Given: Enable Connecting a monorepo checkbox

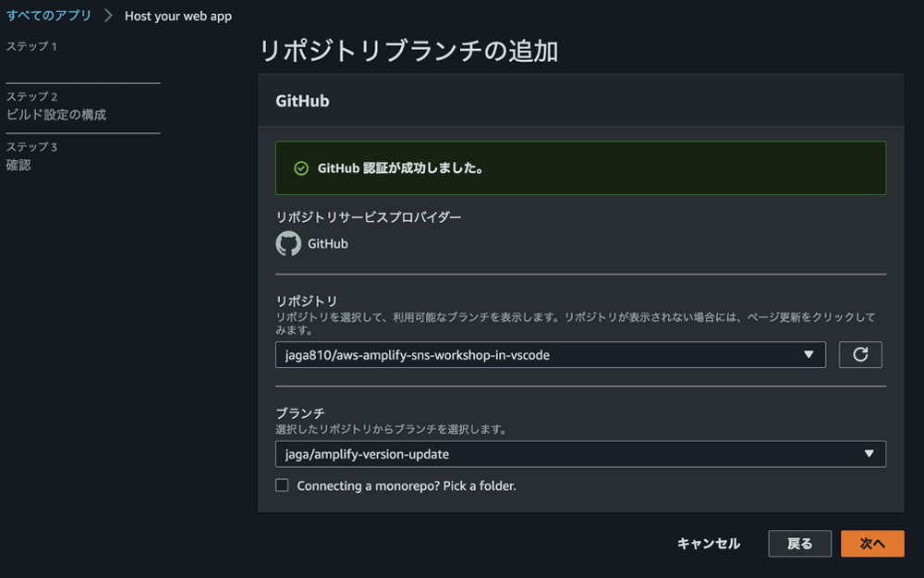Looking at the screenshot, I should click(x=282, y=486).
